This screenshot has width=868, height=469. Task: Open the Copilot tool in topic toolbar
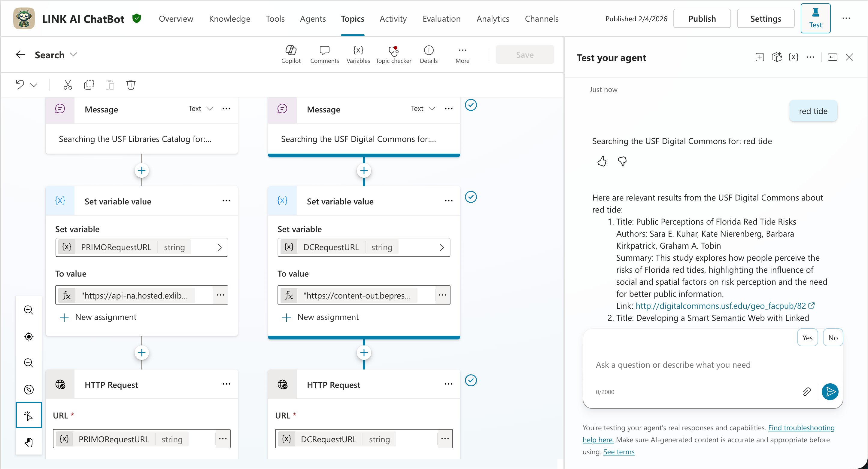291,54
